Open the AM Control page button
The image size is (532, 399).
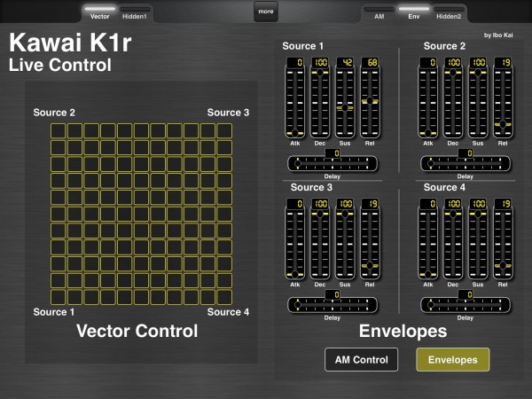click(x=362, y=360)
